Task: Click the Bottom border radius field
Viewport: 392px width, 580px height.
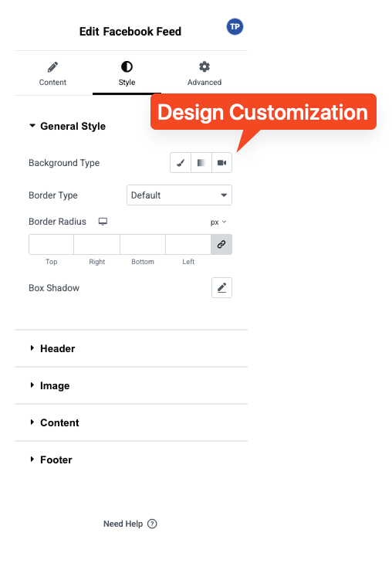Action: point(143,244)
